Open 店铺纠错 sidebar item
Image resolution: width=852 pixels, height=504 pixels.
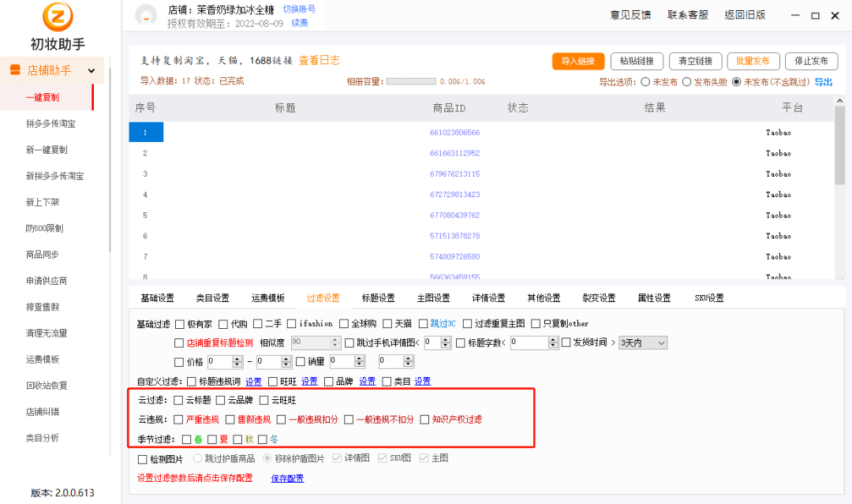click(x=43, y=412)
